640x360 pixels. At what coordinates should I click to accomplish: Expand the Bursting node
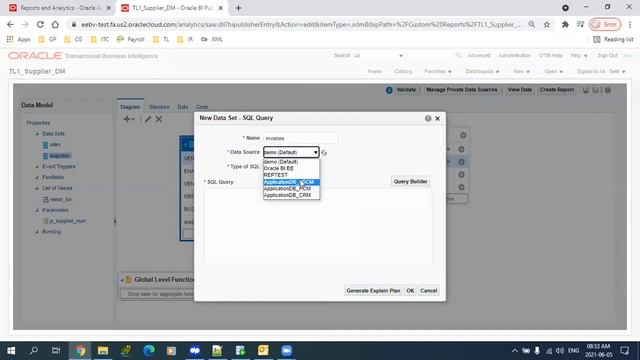tap(37, 232)
